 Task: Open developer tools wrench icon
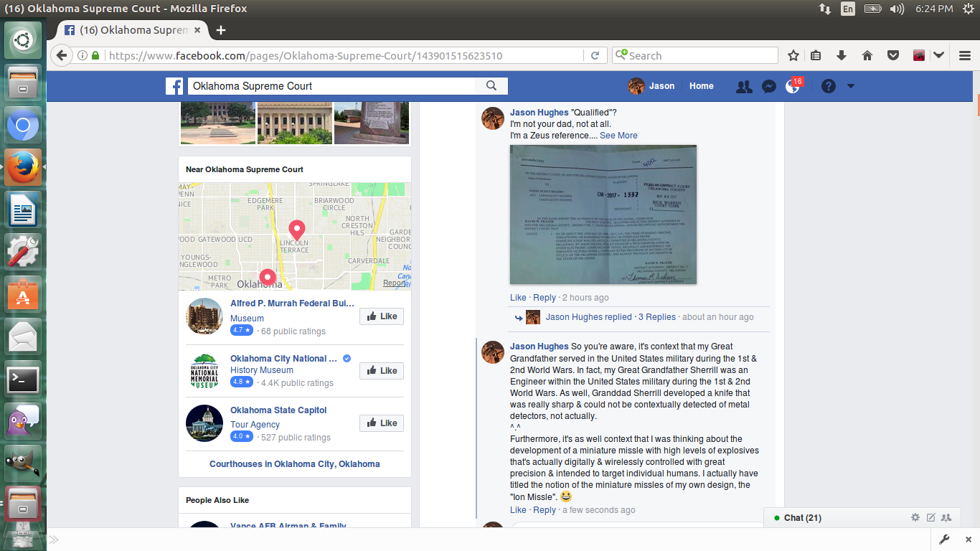(945, 540)
